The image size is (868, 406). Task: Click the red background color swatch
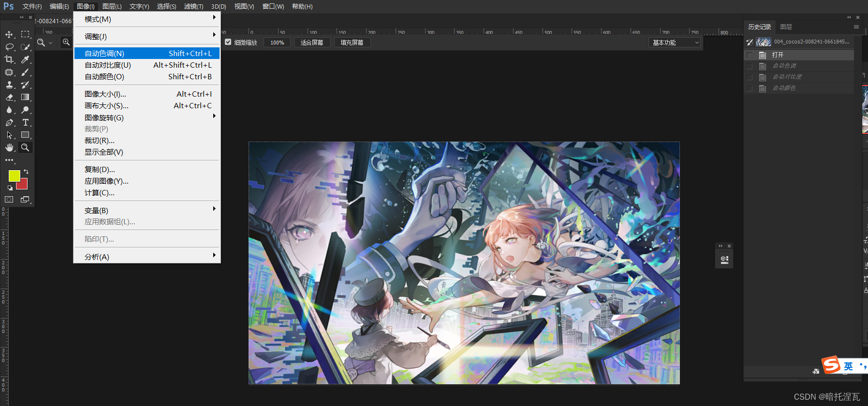[23, 185]
